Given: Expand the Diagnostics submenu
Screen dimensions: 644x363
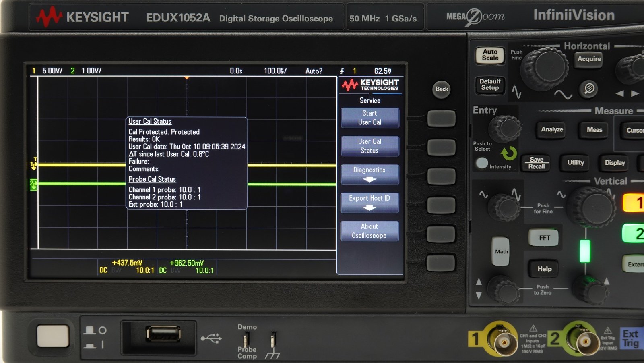Looking at the screenshot, I should pos(370,174).
